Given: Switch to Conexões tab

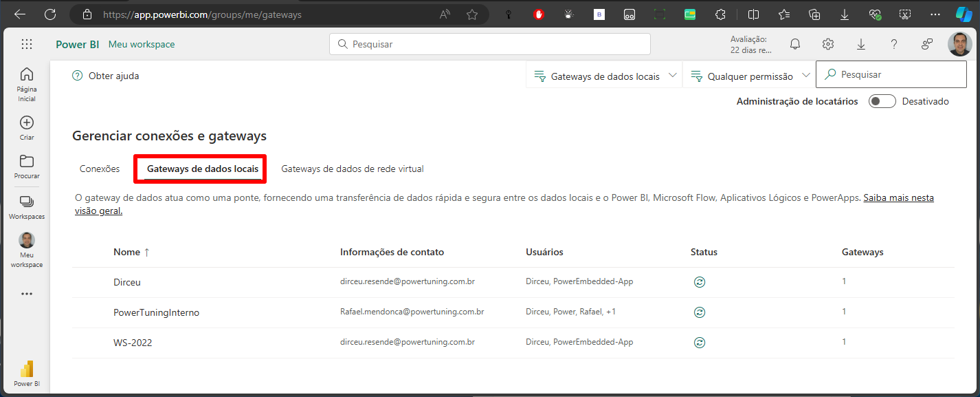Looking at the screenshot, I should (100, 169).
